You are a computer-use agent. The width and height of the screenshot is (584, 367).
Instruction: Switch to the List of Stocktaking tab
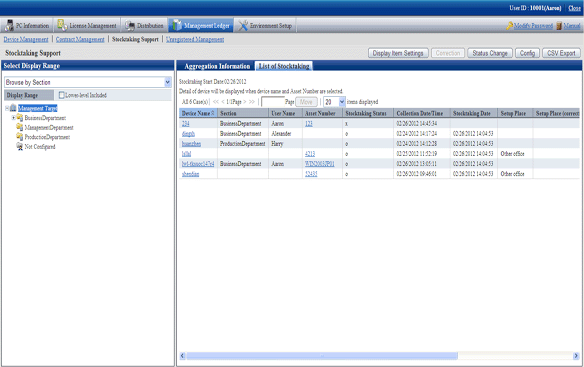[x=284, y=66]
